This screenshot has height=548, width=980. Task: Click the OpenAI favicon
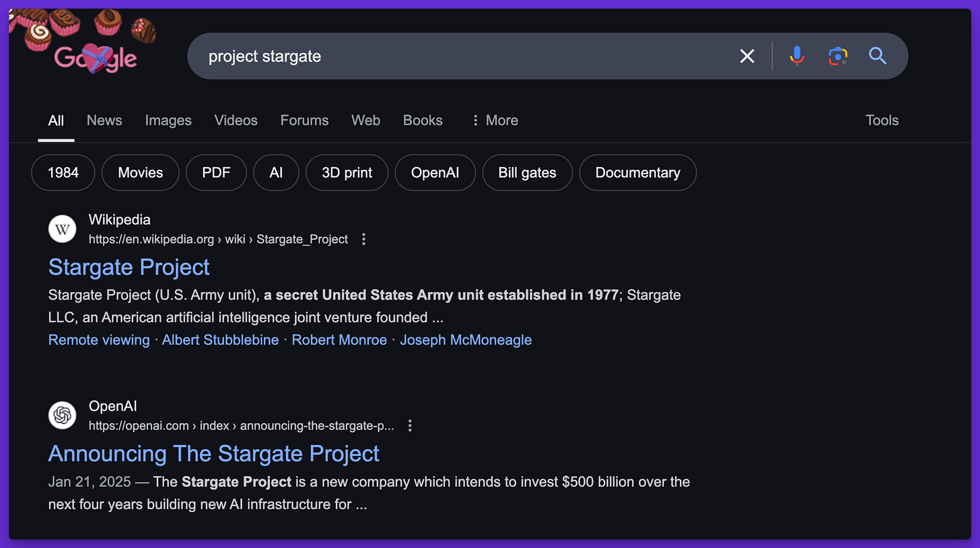[63, 415]
